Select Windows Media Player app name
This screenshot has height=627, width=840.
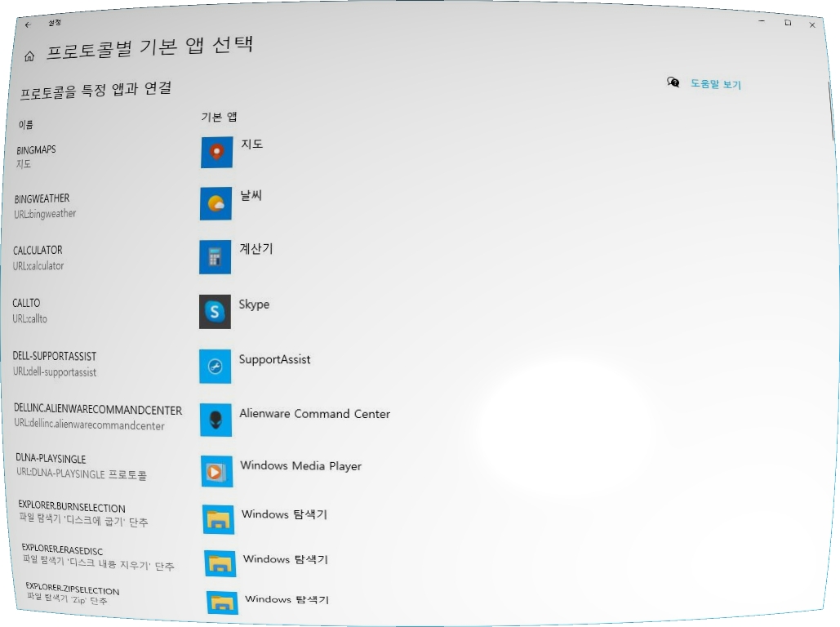(x=300, y=465)
